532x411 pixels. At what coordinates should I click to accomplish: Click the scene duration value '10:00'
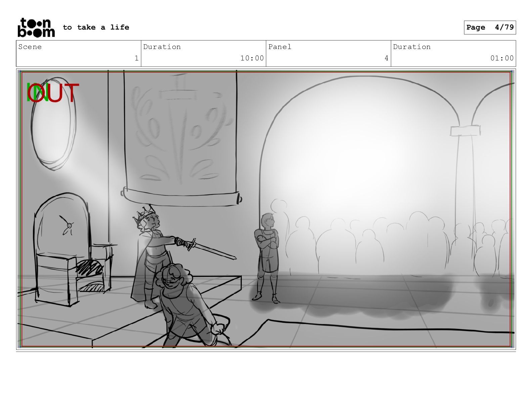[252, 58]
